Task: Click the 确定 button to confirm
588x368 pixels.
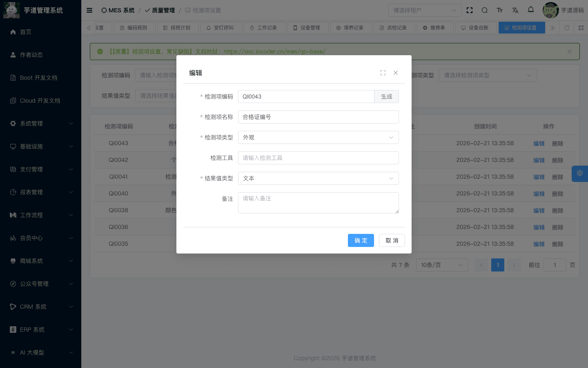Action: (361, 240)
